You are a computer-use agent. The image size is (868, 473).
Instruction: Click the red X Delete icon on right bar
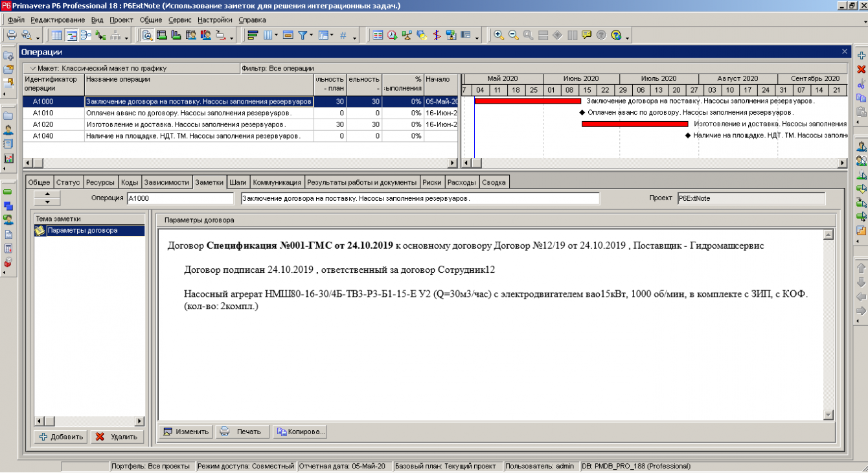coord(862,69)
